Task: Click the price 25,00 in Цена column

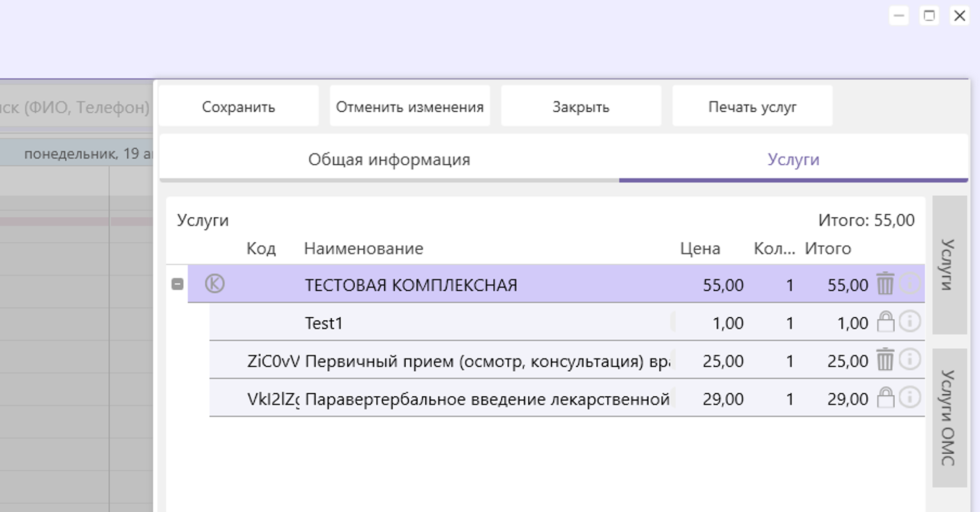Action: (x=723, y=361)
